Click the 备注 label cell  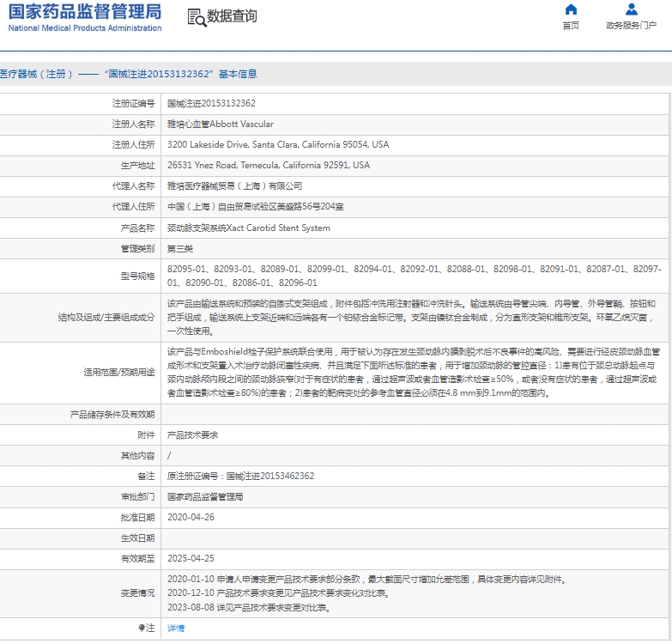pos(80,477)
